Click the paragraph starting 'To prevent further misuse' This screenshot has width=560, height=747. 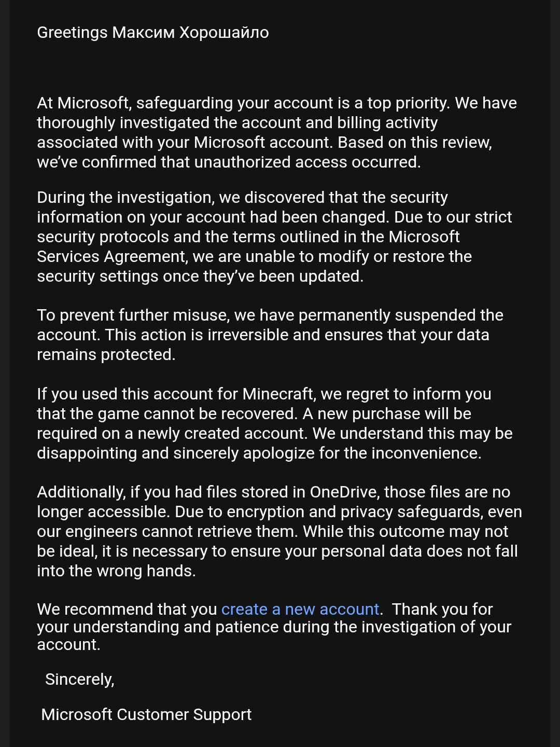coord(270,335)
